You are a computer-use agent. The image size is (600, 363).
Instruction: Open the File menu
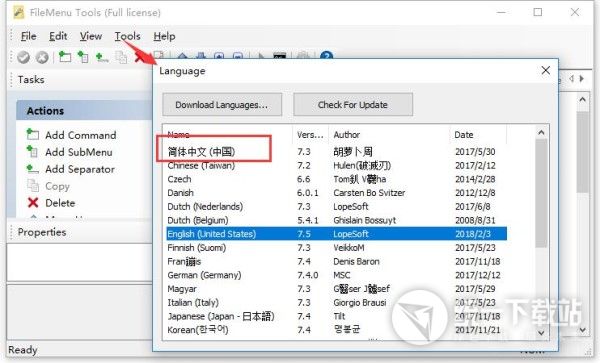point(28,36)
